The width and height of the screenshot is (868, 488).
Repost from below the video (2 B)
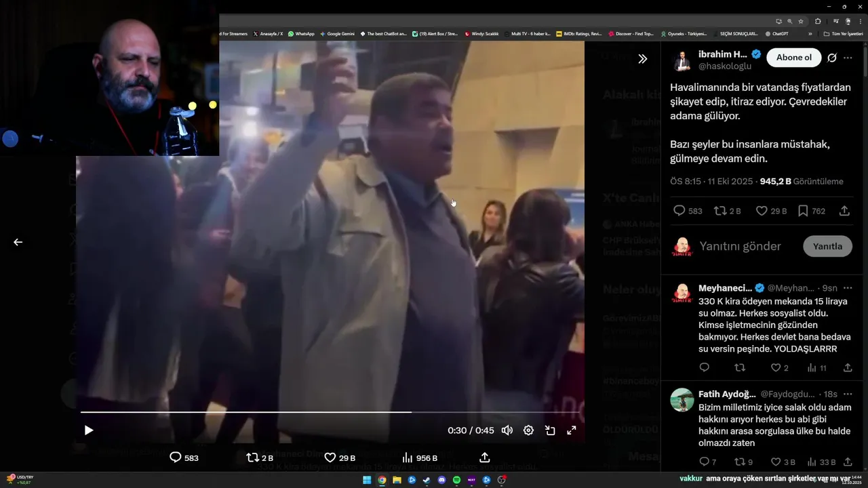260,457
